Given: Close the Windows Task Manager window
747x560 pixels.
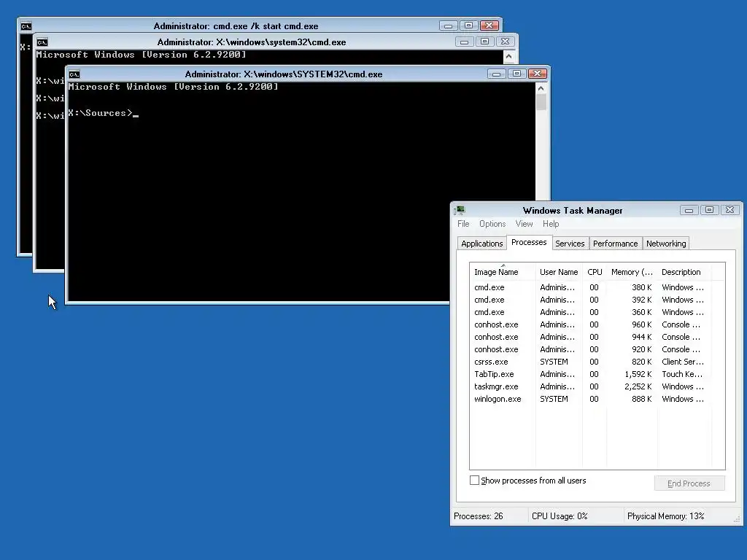Looking at the screenshot, I should coord(729,210).
